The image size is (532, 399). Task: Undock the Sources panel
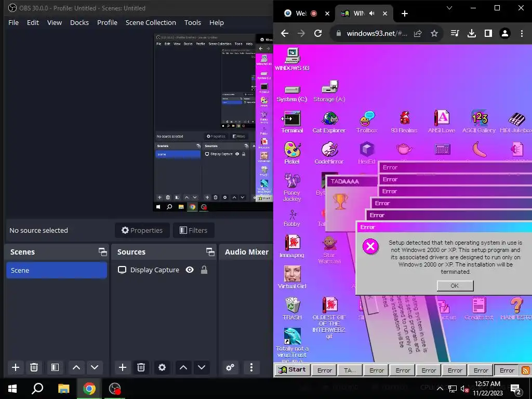pos(210,252)
